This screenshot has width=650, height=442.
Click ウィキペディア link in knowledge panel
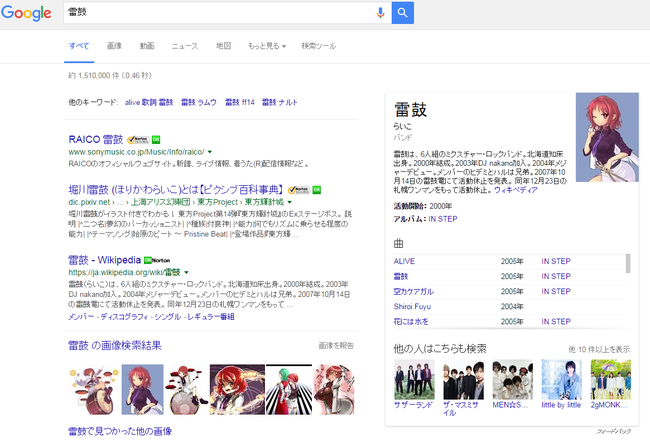[x=516, y=190]
